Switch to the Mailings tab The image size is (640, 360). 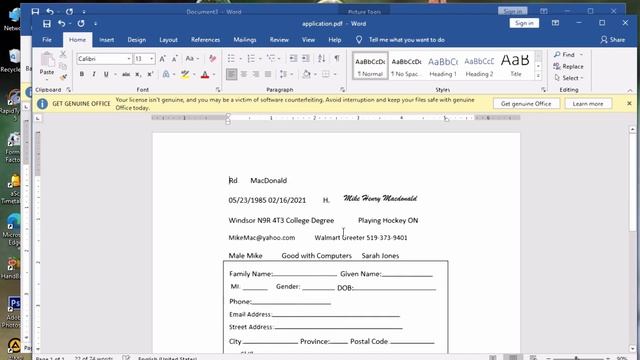245,40
